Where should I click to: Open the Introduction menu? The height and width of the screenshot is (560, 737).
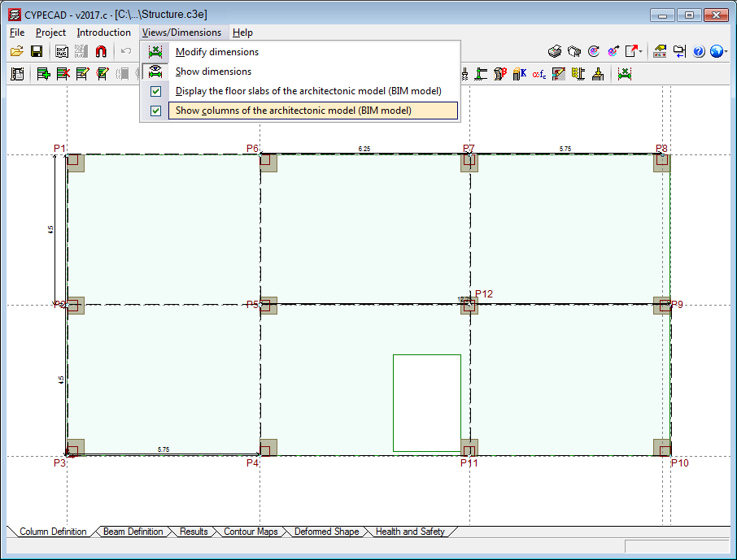click(103, 33)
